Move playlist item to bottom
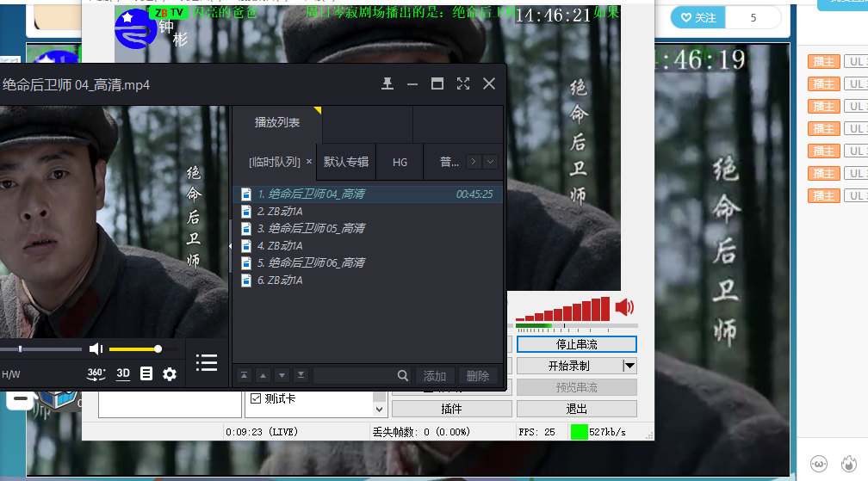This screenshot has height=481, width=868. 301,375
